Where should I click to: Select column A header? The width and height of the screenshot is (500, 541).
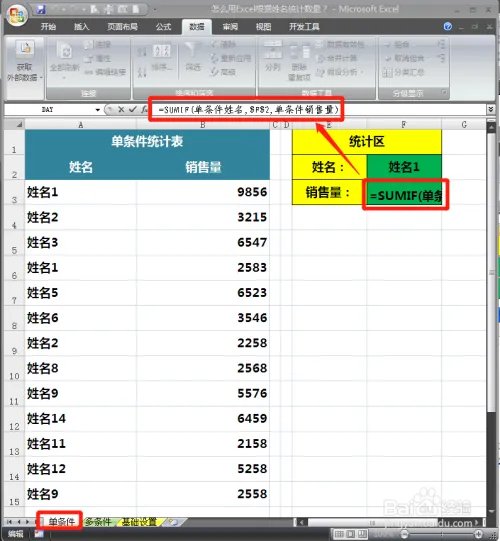click(x=80, y=125)
